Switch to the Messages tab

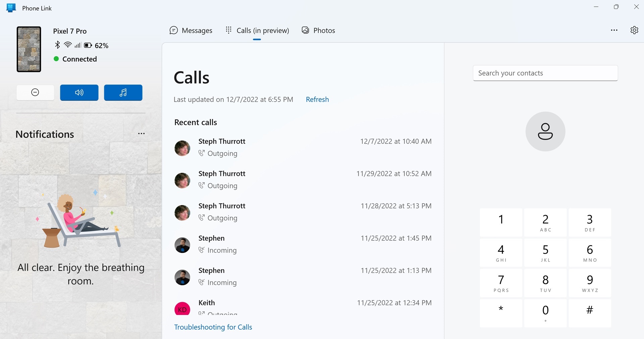tap(191, 30)
